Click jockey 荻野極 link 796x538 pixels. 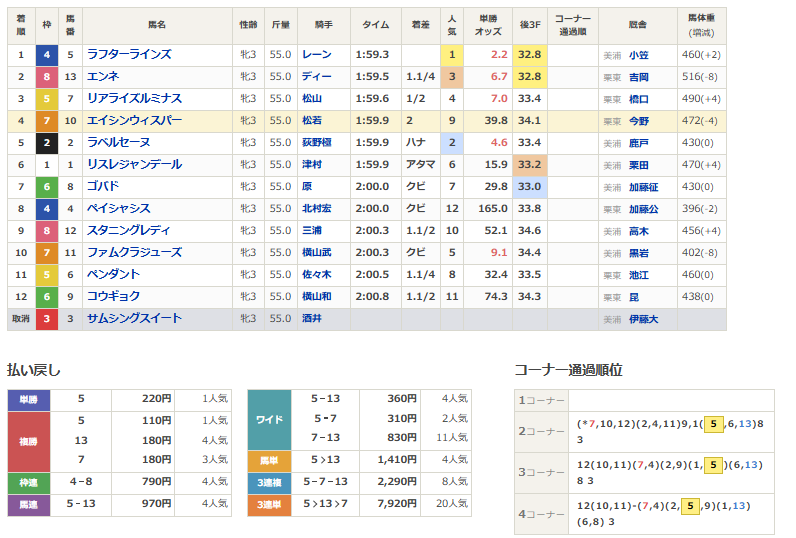point(319,143)
